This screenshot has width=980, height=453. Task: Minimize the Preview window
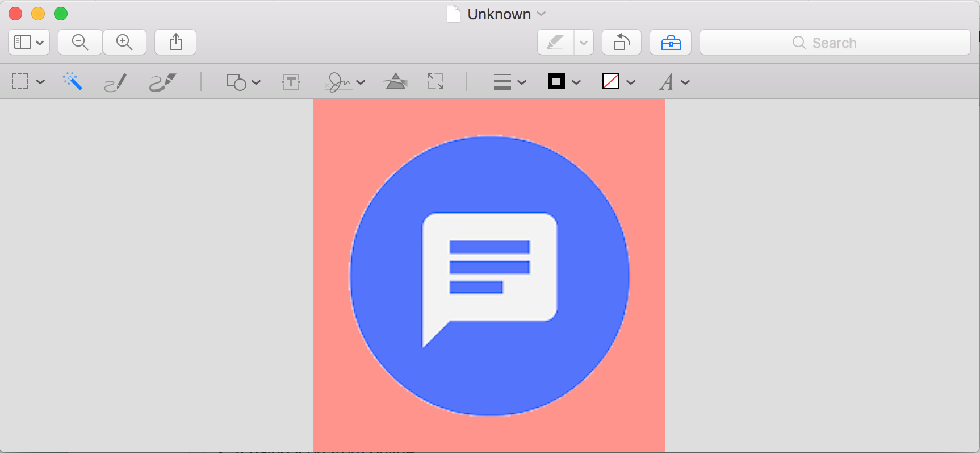(x=38, y=14)
